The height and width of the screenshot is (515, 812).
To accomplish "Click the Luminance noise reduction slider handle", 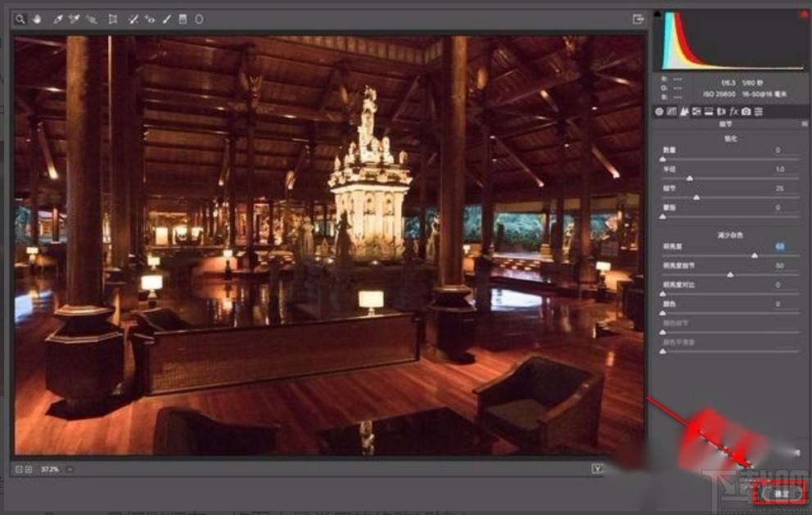I will [755, 255].
